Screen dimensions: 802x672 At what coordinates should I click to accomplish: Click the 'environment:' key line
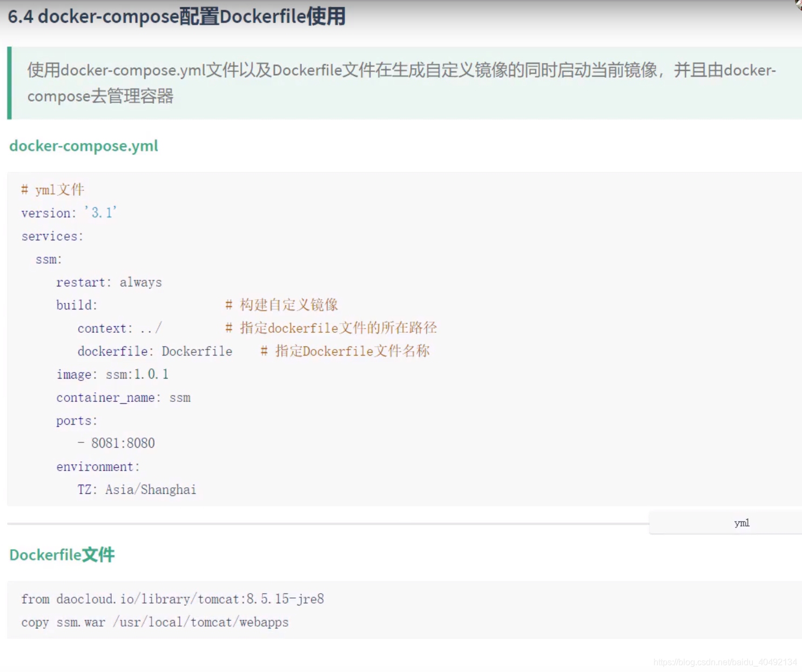[98, 467]
